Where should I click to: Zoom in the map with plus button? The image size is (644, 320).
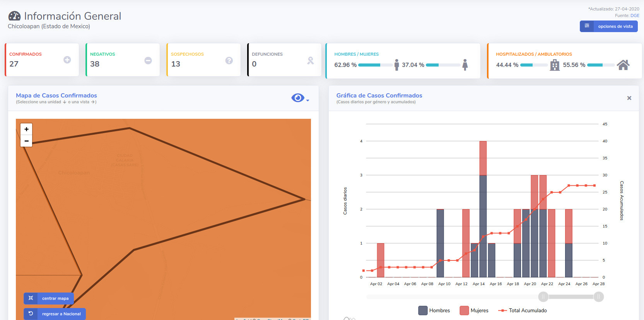26,129
